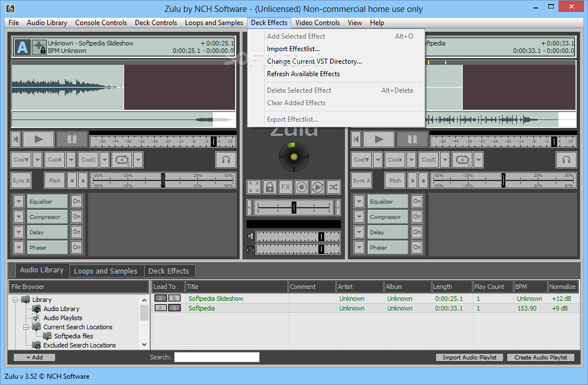Image resolution: width=588 pixels, height=385 pixels.
Task: Open dropdown beside deck A loop button
Action: click(138, 160)
